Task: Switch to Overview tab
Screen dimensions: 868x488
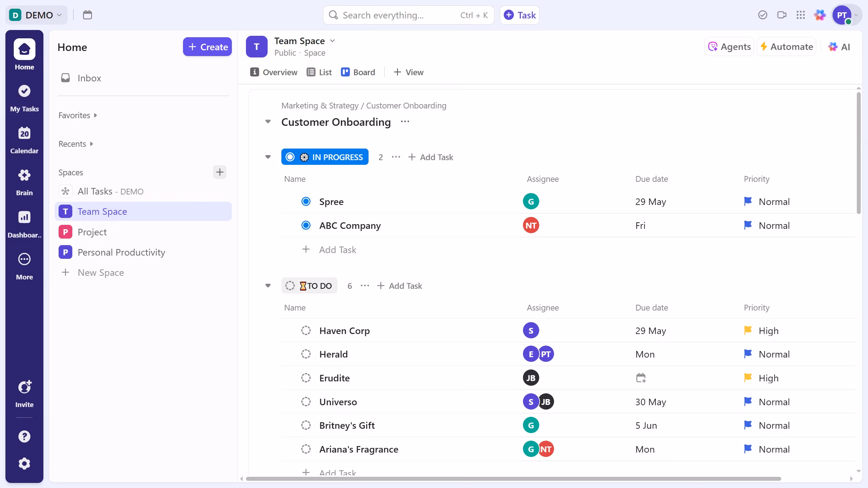Action: coord(274,72)
